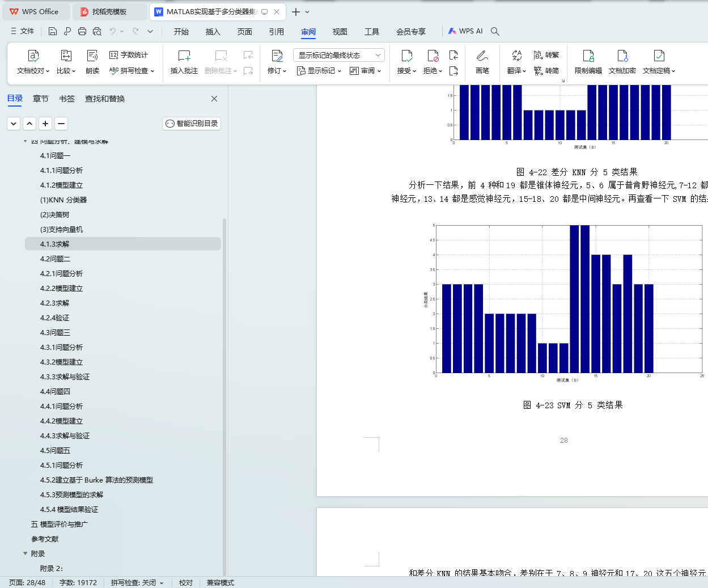Switch to the 视图 ribbon tab
This screenshot has width=708, height=588.
point(340,32)
